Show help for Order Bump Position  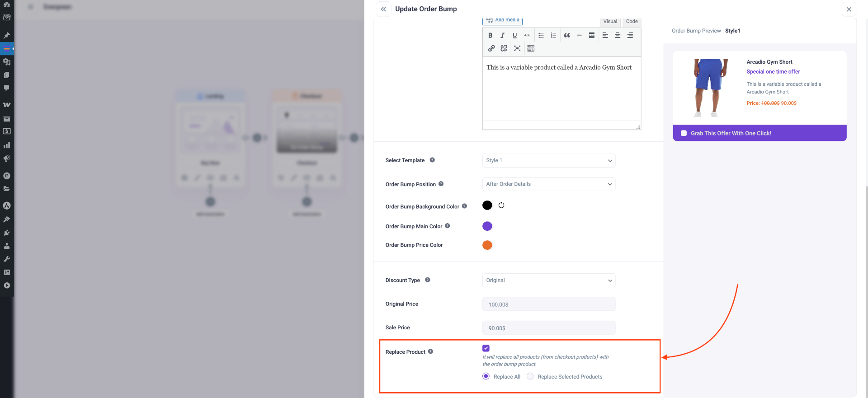click(x=441, y=184)
